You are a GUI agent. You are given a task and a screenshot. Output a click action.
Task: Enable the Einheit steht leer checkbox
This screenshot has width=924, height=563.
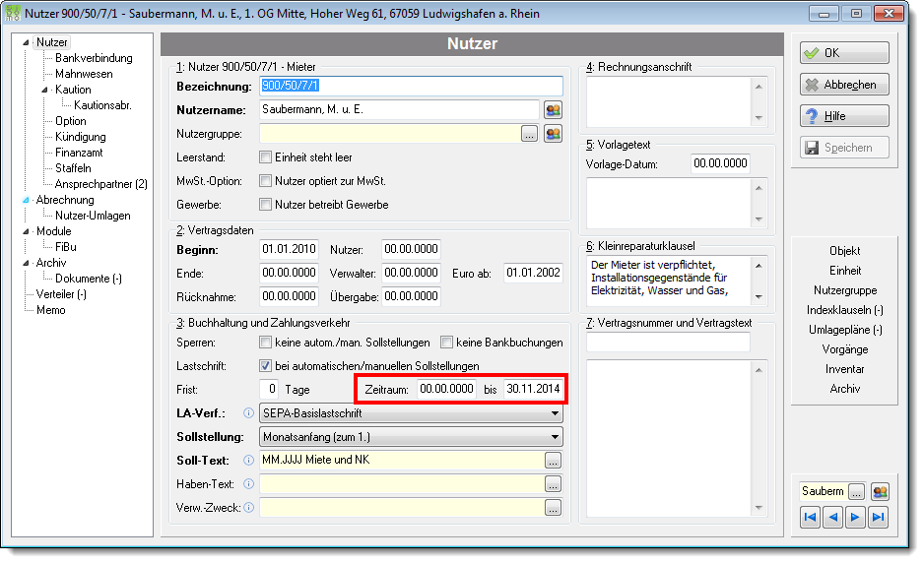coord(266,157)
